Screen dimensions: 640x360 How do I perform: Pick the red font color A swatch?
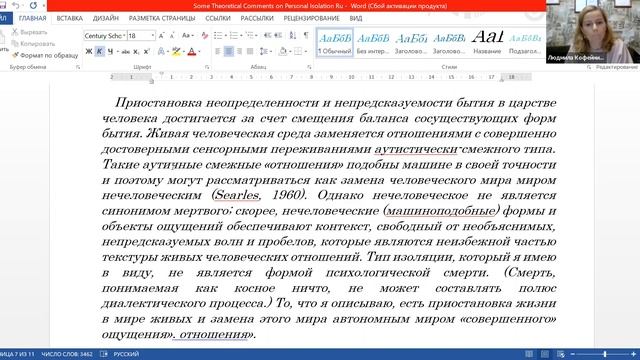point(192,51)
